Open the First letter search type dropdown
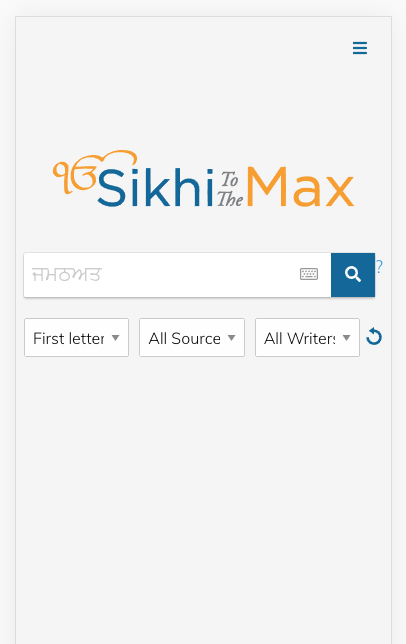The width and height of the screenshot is (406, 644). pyautogui.click(x=76, y=337)
